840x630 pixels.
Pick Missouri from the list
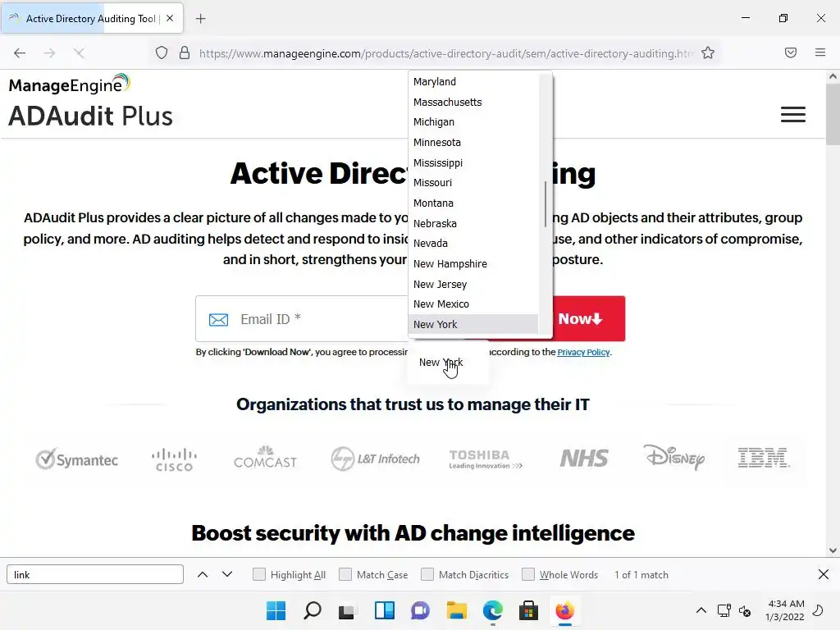(x=473, y=183)
